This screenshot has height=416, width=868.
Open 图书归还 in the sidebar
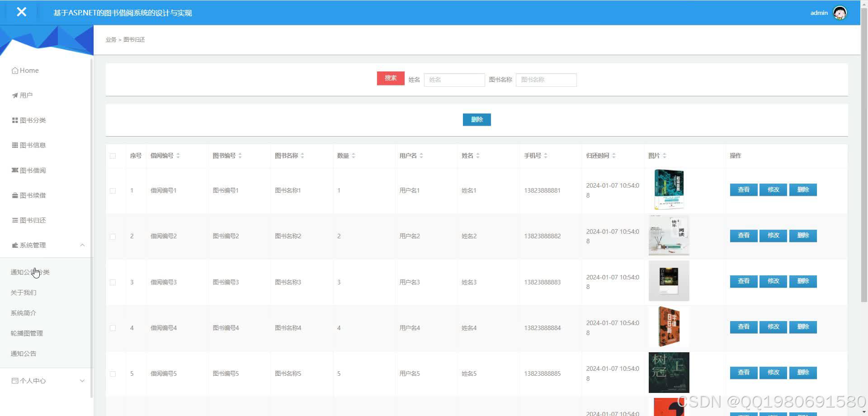(29, 220)
